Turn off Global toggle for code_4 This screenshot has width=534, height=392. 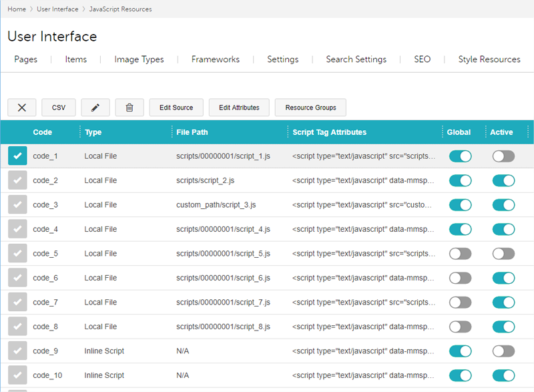click(x=460, y=229)
